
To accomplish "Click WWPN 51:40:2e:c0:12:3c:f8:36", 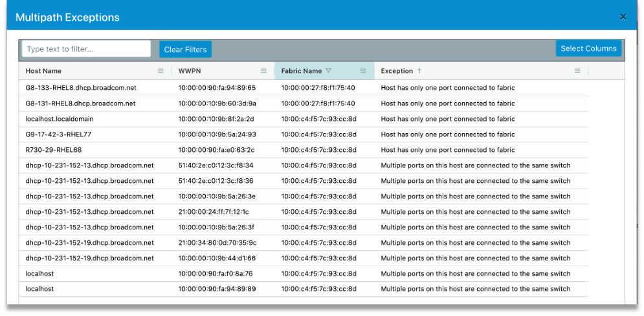I will (216, 181).
